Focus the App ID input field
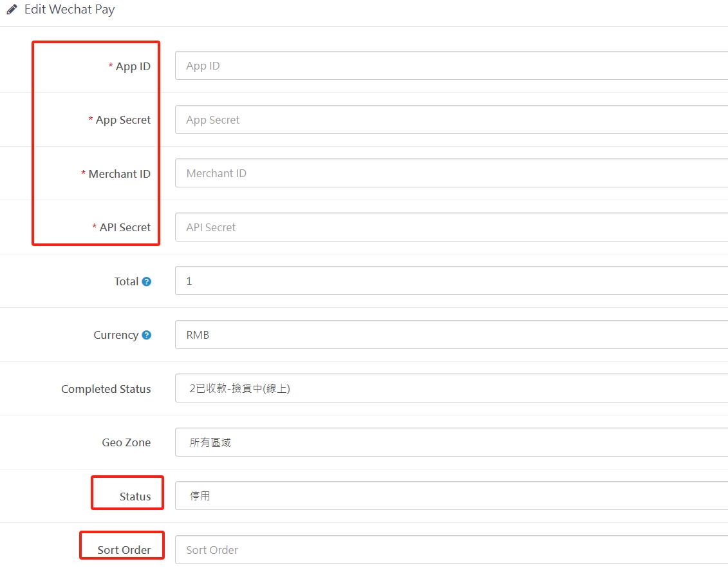 (451, 66)
